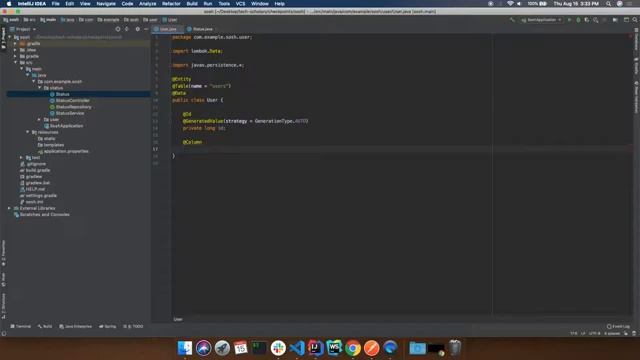Open the Build menu

coord(192,4)
